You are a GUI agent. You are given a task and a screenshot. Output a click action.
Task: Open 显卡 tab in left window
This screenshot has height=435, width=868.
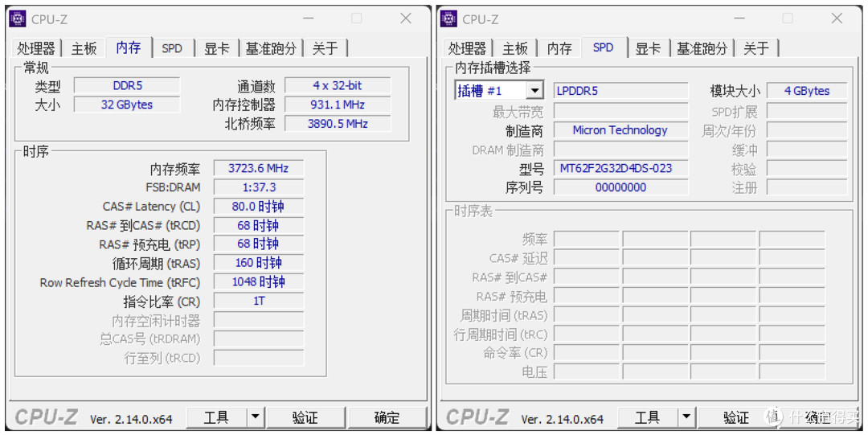click(216, 48)
